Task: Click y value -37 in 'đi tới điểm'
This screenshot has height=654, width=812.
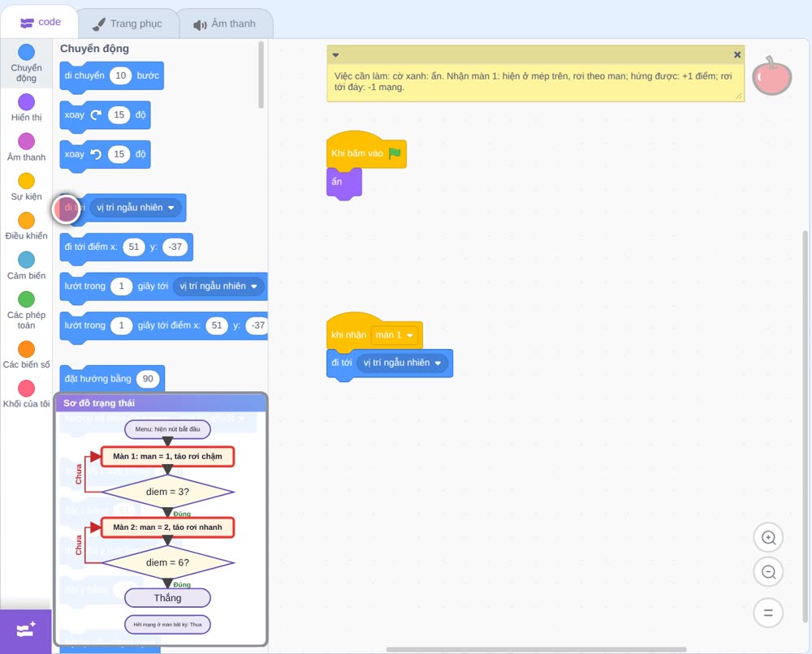Action: coord(175,247)
